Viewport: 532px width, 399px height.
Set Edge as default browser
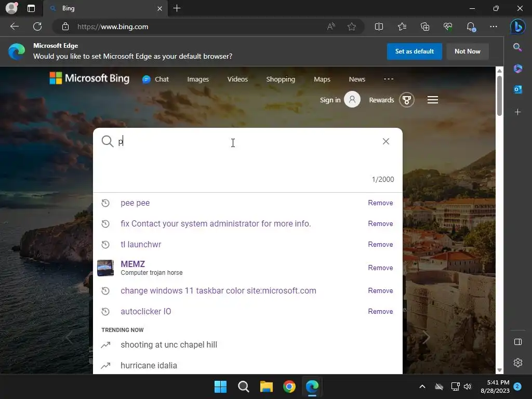(x=414, y=51)
